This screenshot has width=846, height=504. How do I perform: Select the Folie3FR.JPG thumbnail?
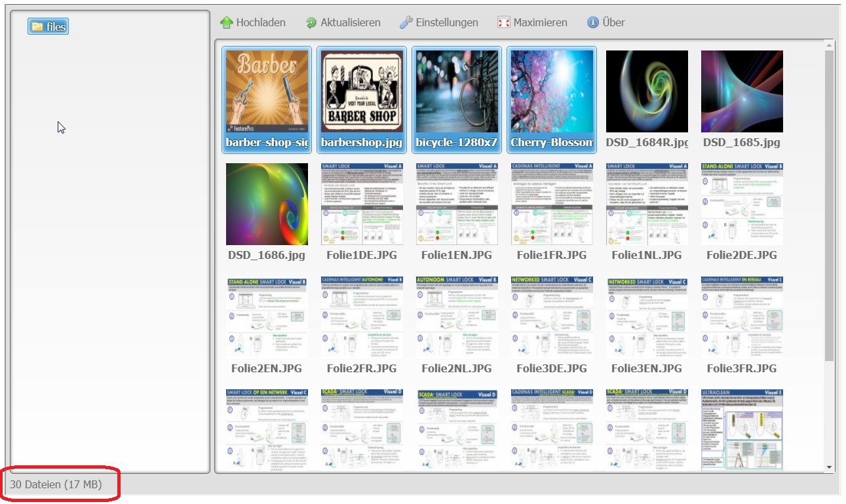coord(742,317)
